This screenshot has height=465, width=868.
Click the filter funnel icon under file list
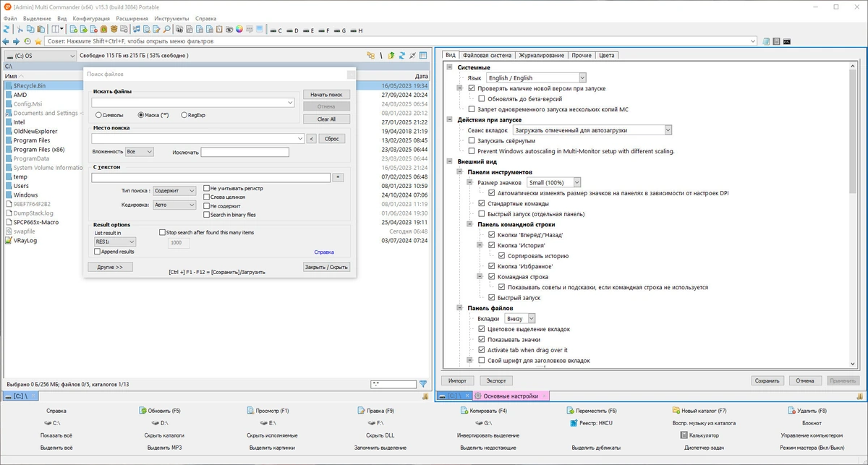point(423,384)
